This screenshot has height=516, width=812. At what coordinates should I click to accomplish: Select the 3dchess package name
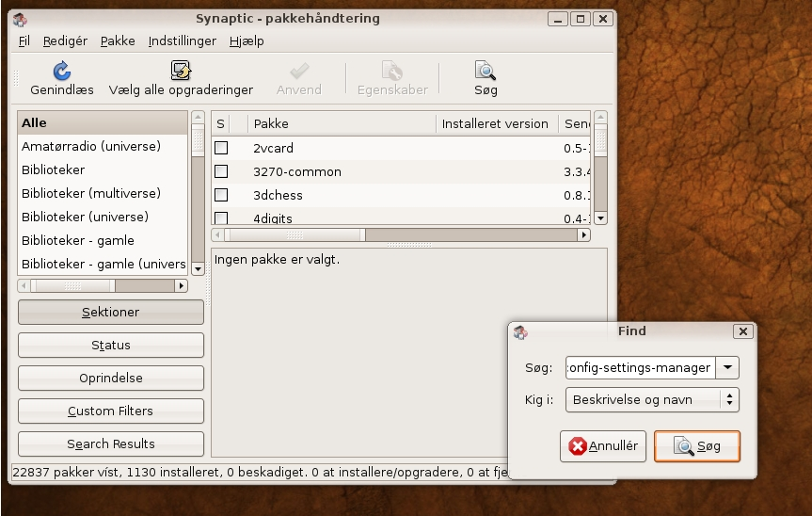tap(278, 196)
